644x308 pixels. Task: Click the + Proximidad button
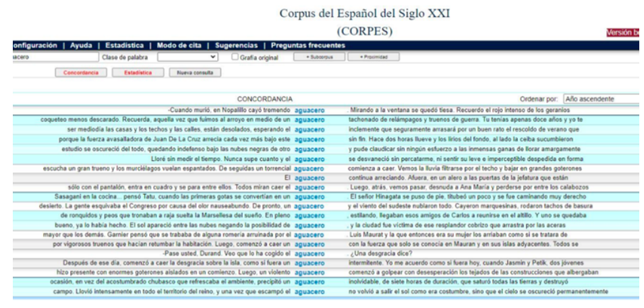tap(374, 57)
